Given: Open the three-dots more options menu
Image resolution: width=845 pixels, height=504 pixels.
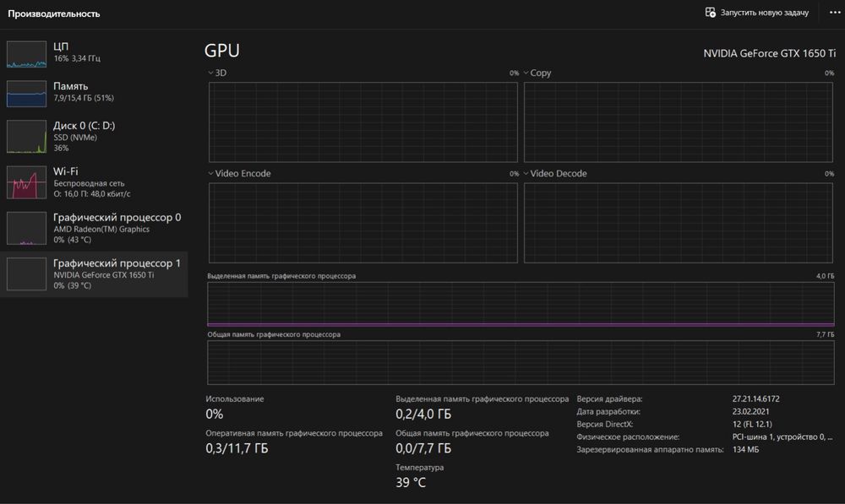Looking at the screenshot, I should click(x=834, y=13).
